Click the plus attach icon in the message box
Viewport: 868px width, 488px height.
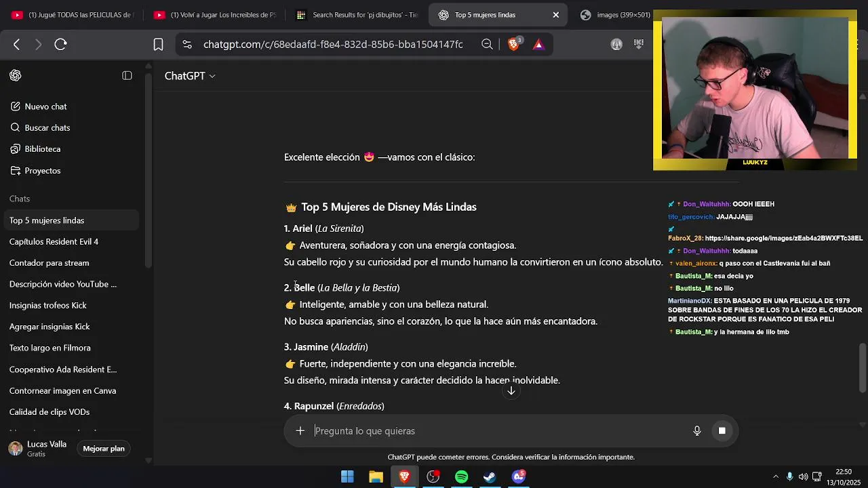click(x=300, y=430)
